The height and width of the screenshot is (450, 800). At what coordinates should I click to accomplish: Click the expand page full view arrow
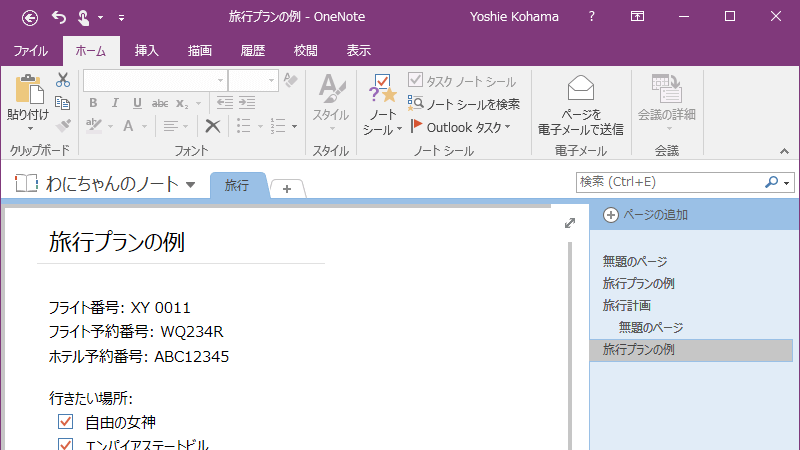(570, 223)
